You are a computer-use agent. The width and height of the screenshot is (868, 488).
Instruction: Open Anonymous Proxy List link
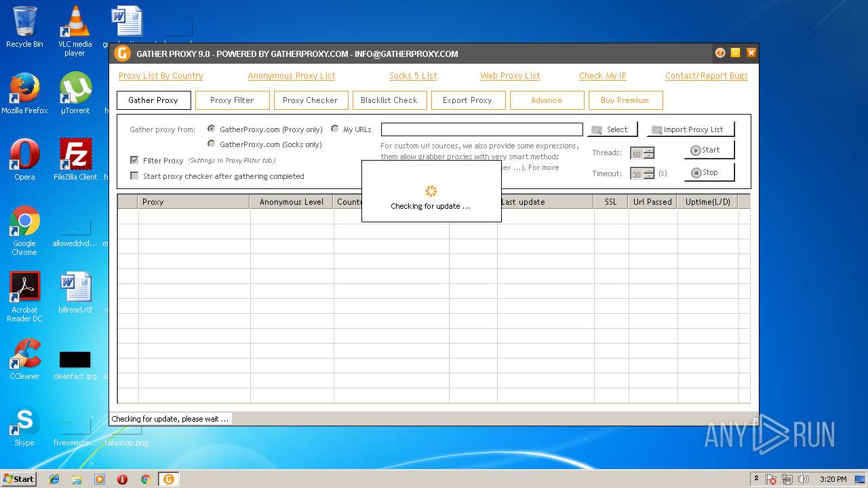click(292, 76)
